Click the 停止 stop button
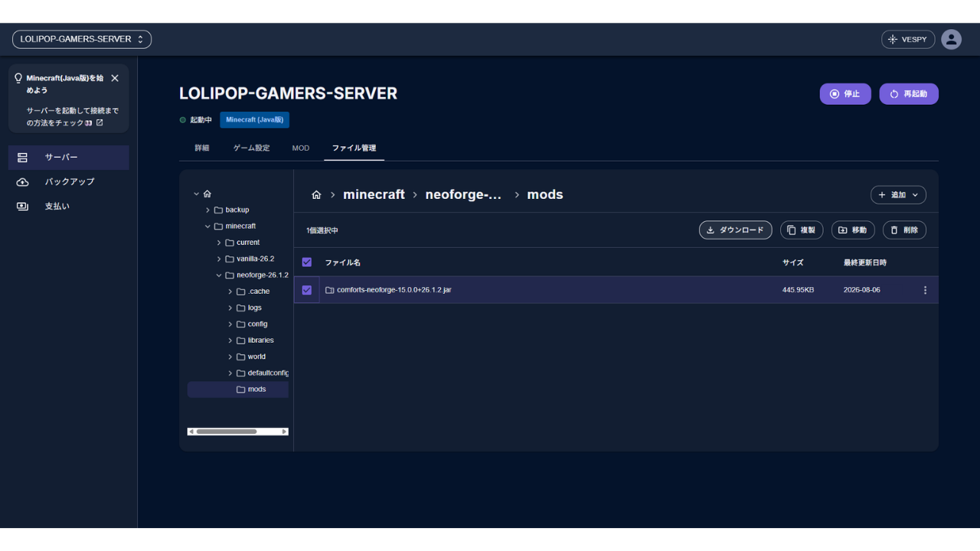Image resolution: width=980 pixels, height=551 pixels. point(845,94)
